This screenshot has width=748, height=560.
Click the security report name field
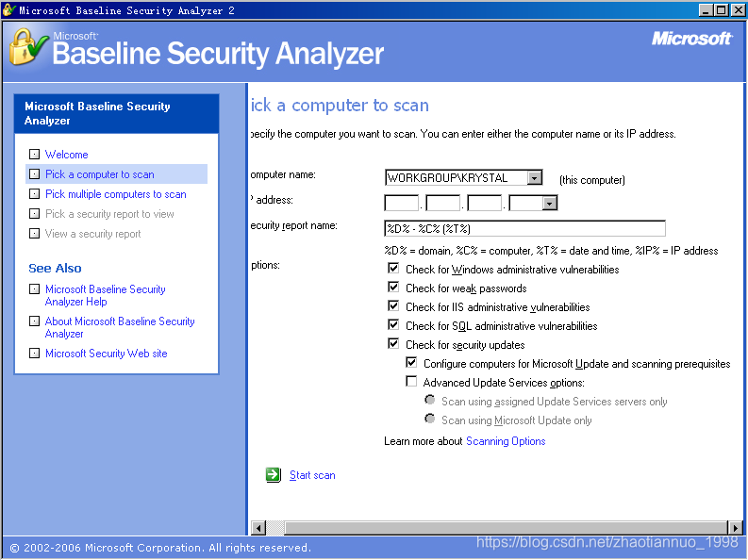click(524, 229)
